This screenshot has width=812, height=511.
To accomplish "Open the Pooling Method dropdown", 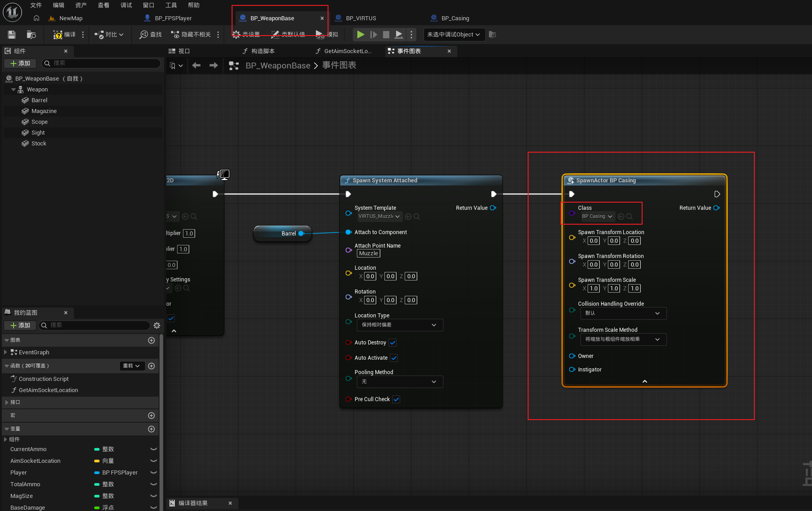I will tap(400, 382).
